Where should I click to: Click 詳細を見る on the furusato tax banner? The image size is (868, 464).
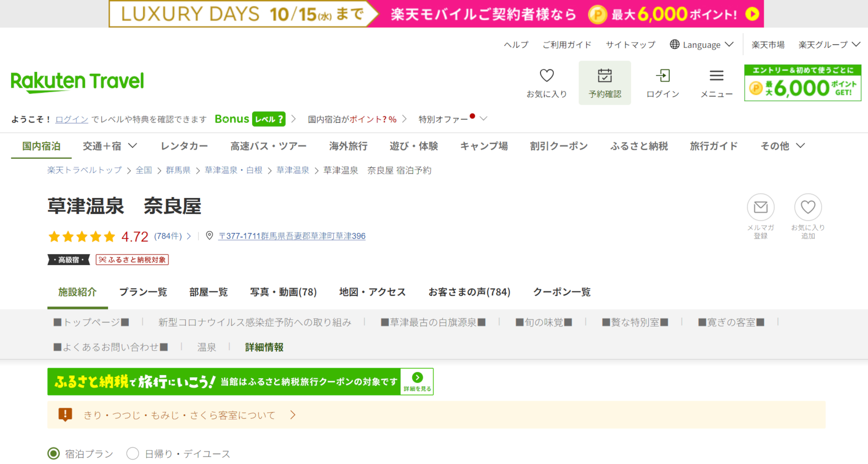point(416,381)
